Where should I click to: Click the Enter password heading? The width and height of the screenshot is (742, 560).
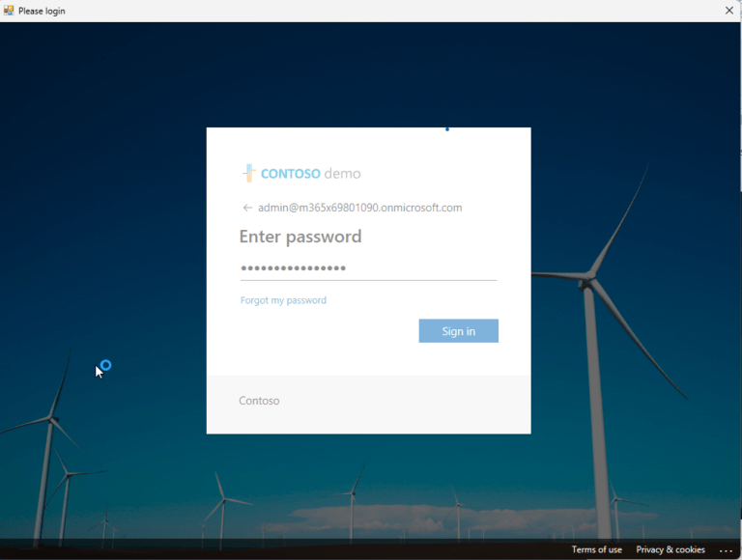pos(300,237)
